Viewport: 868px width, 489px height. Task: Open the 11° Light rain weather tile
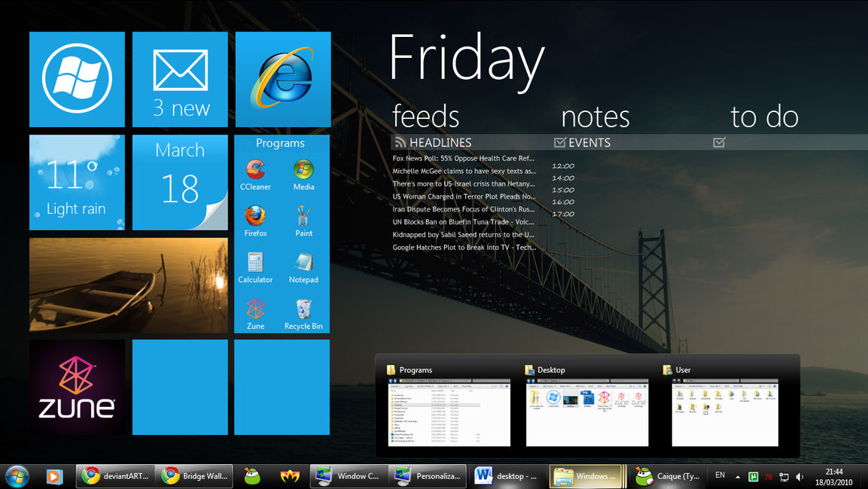[x=77, y=182]
